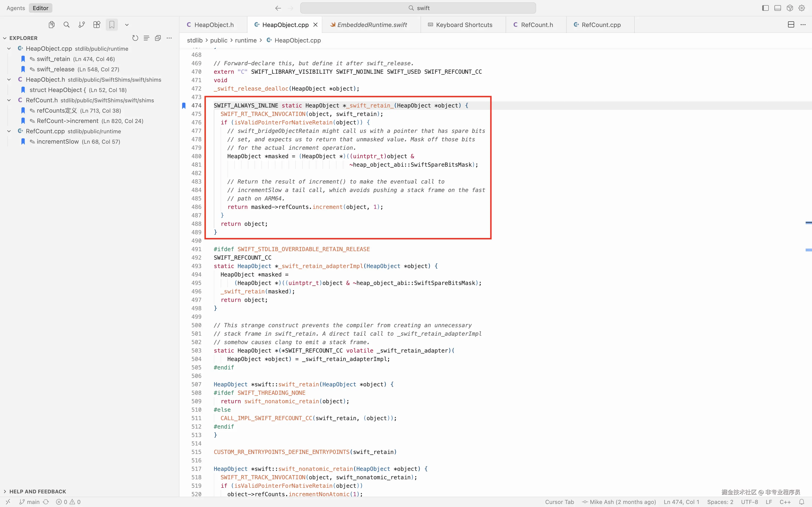The width and height of the screenshot is (812, 507).
Task: Toggle the bottom panel visibility icon
Action: (777, 8)
